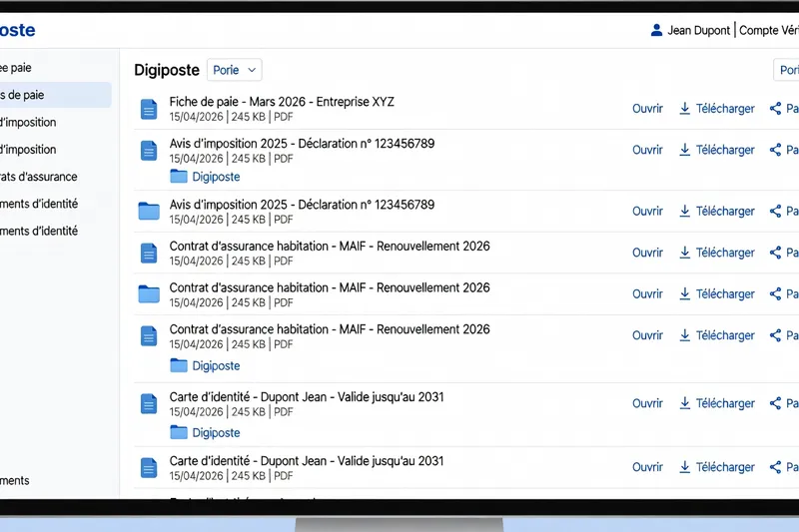Select title "Fiche de paie - Mars 2026 - Entreprise XYZ"
Screen dimensions: 799x532
coord(282,102)
